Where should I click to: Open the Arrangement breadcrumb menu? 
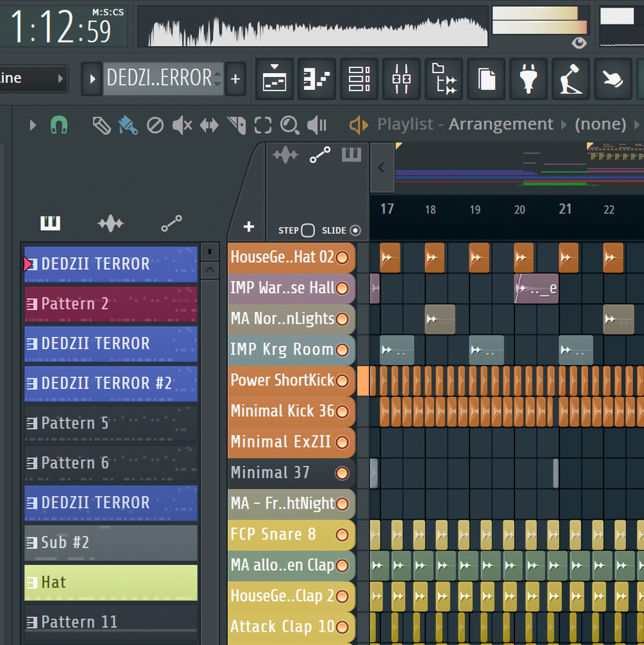pyautogui.click(x=501, y=124)
